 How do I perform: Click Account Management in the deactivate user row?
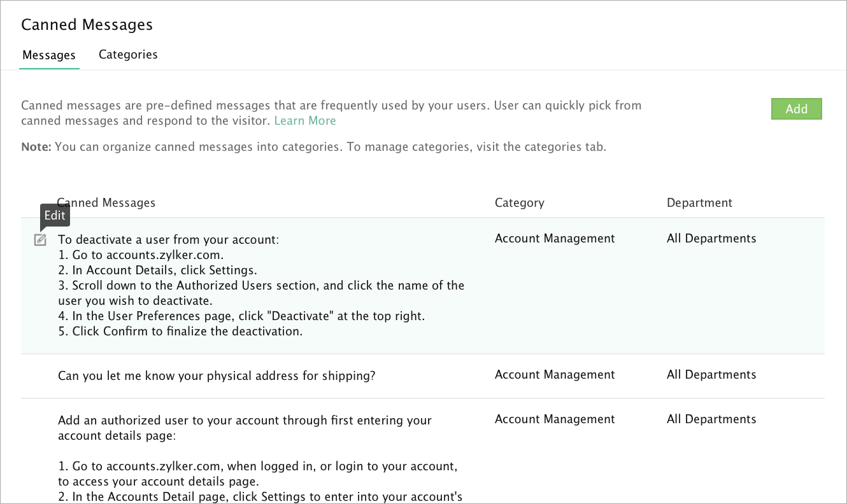click(x=555, y=239)
